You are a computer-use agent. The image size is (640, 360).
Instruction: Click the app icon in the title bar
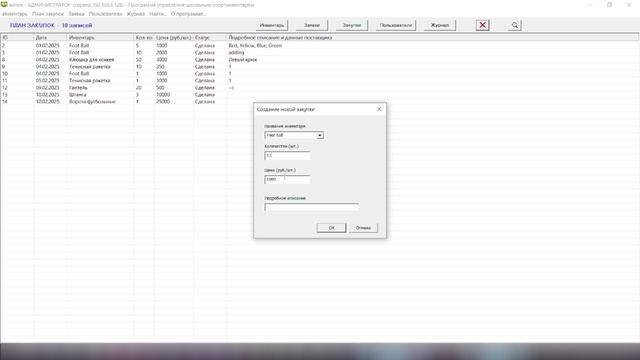pos(4,4)
